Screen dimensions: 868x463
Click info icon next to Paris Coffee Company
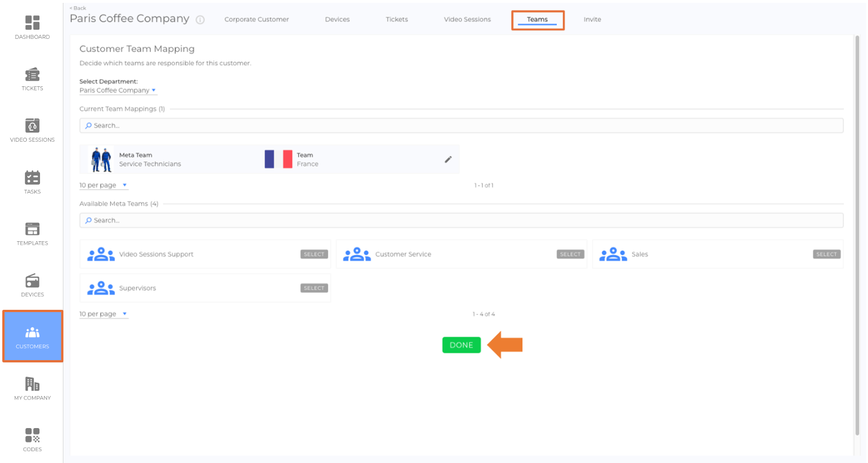pos(200,20)
